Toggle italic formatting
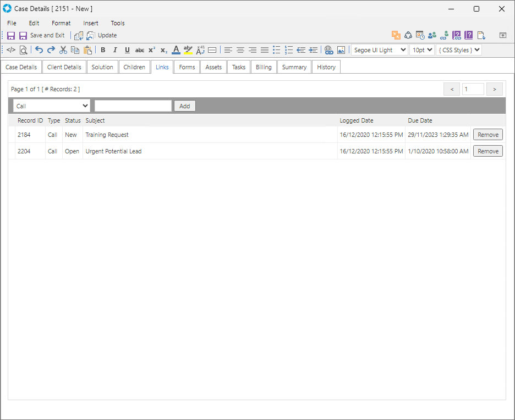Image resolution: width=515 pixels, height=420 pixels. coord(115,50)
